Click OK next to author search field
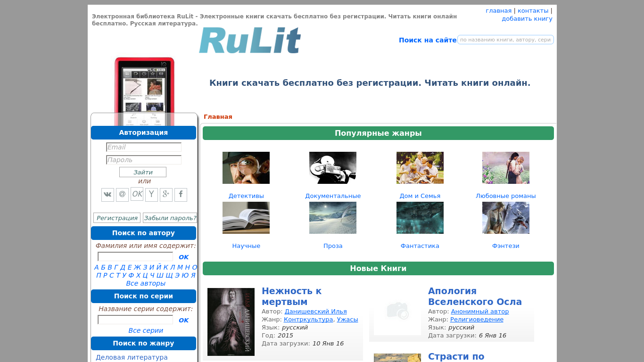Viewport: 644px width, 362px height. 183,257
